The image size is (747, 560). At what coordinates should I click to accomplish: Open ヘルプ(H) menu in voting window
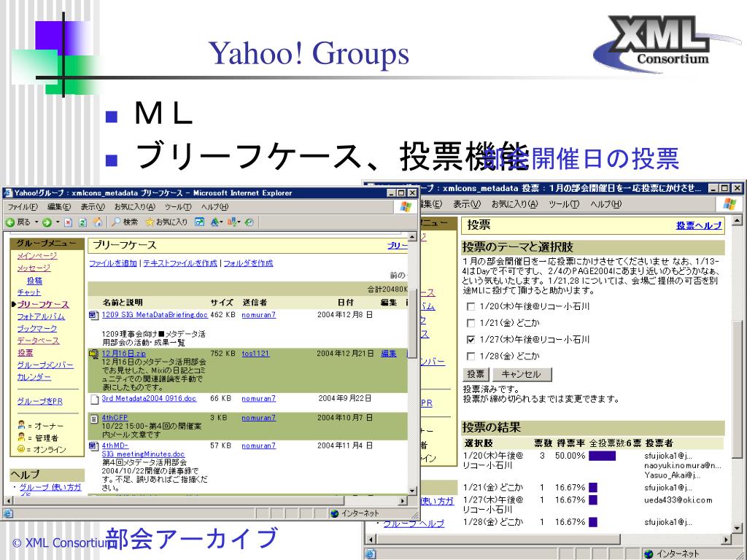606,204
